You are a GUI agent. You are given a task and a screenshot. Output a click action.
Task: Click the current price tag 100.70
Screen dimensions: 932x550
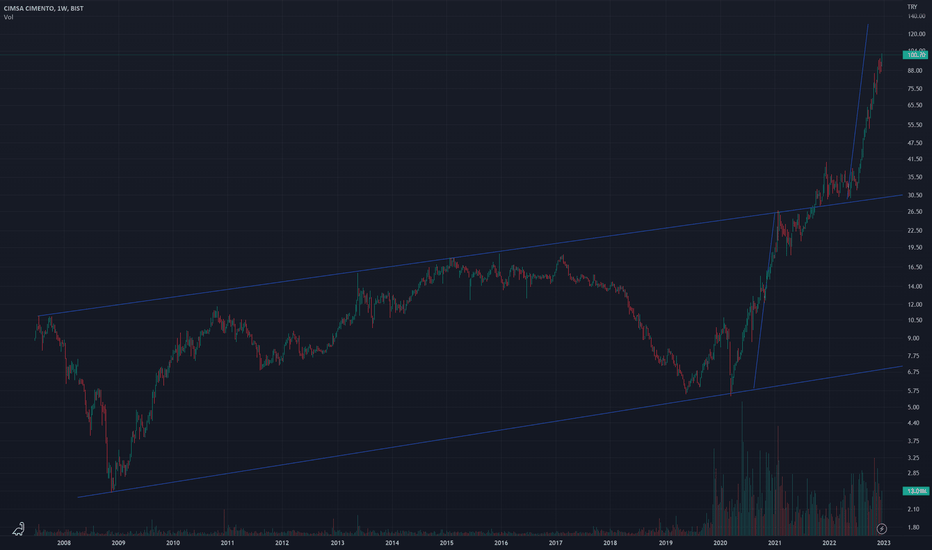(x=915, y=55)
